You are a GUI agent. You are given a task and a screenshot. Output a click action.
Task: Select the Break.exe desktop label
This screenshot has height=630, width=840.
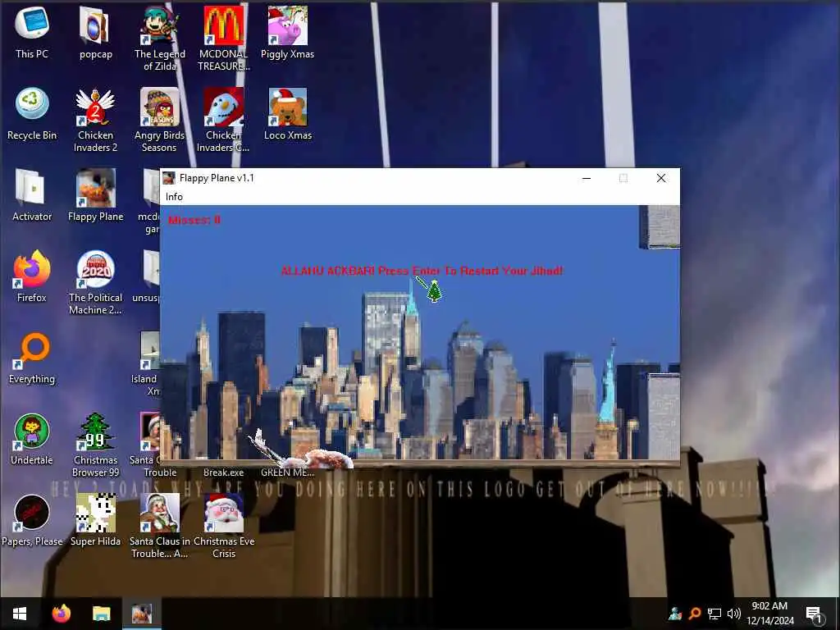click(x=223, y=472)
